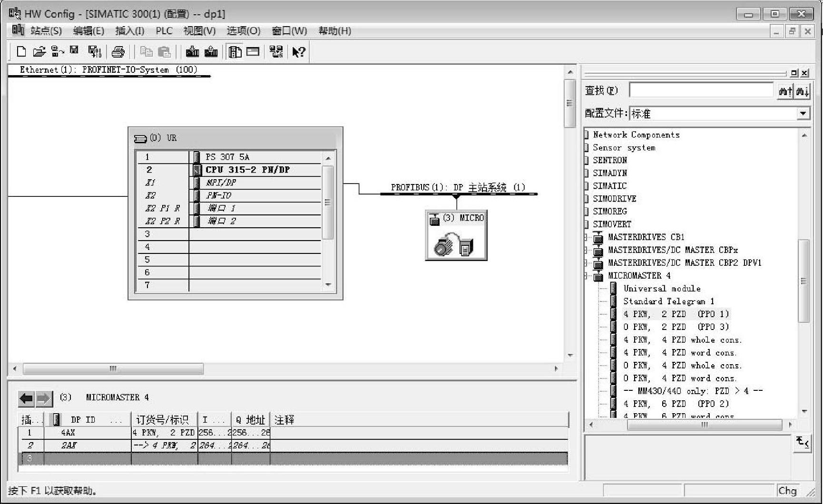The width and height of the screenshot is (823, 504).
Task: Click the UR rack list vertical scrollbar thumb
Action: pos(327,202)
